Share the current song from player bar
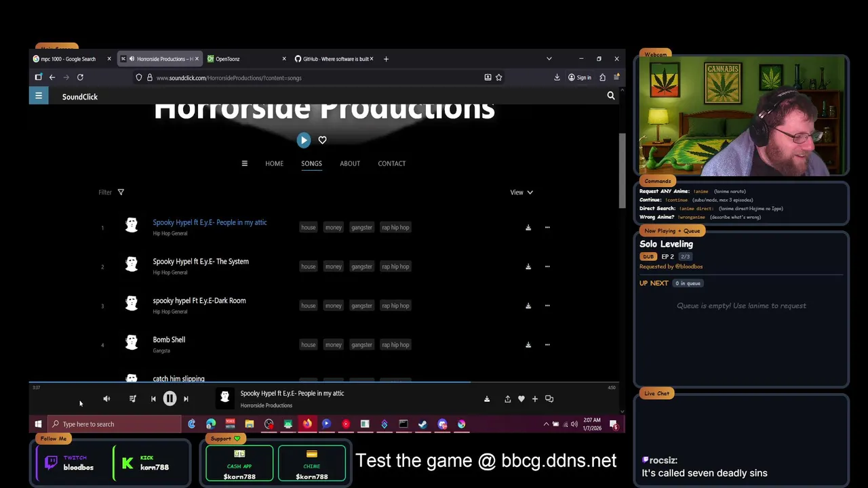This screenshot has height=488, width=868. (507, 399)
